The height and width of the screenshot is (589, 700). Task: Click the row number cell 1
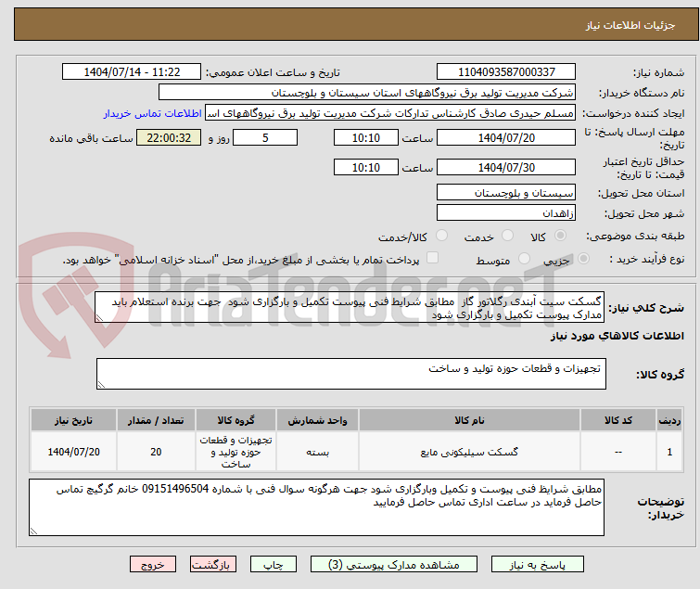(x=669, y=452)
